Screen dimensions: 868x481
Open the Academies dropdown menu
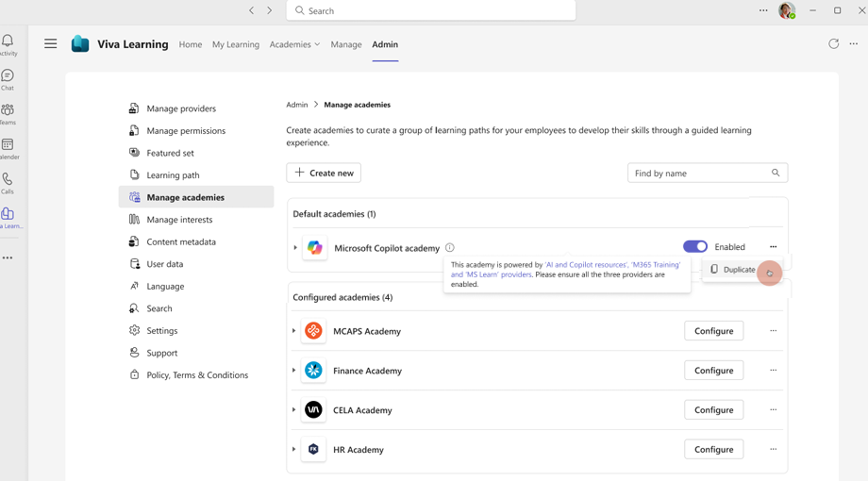[294, 44]
